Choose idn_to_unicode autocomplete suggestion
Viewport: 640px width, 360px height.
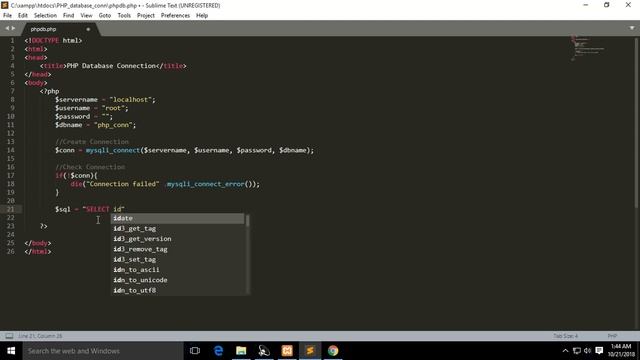[x=178, y=280]
